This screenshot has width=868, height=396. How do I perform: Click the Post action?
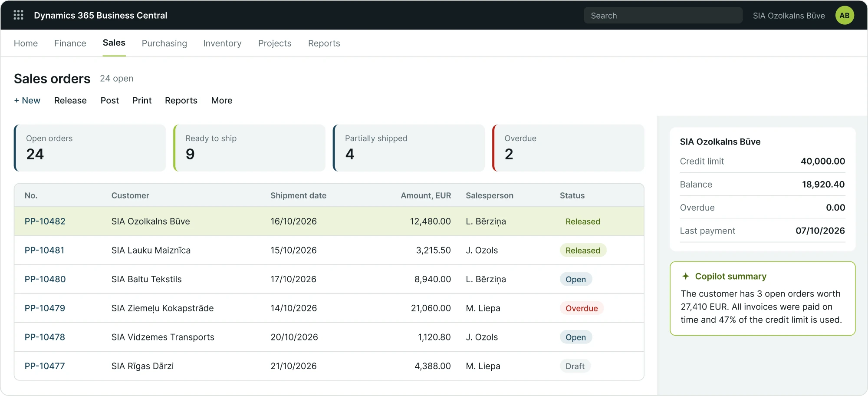coord(109,100)
